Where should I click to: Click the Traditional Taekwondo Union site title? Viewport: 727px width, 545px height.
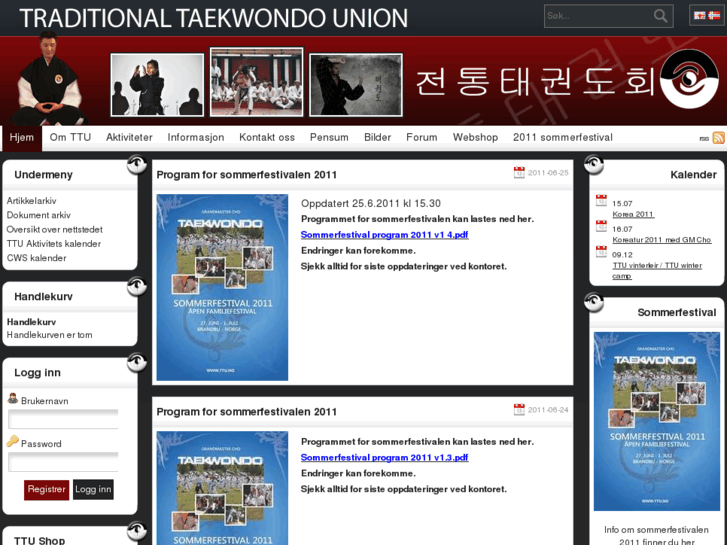pyautogui.click(x=213, y=19)
